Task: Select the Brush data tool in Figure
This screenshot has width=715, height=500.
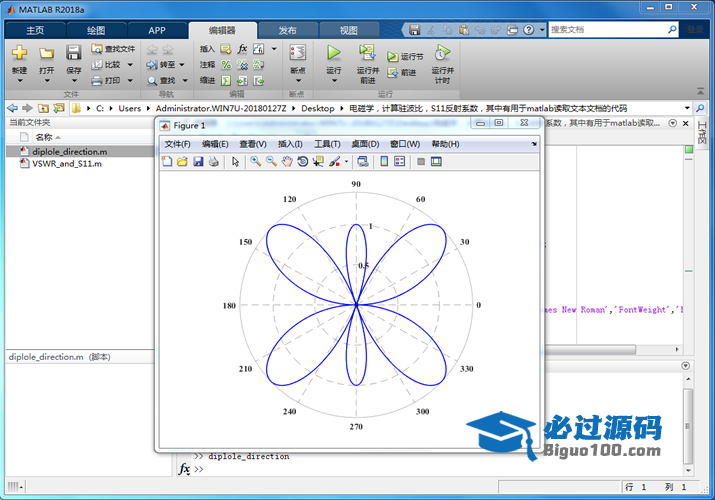Action: (334, 161)
